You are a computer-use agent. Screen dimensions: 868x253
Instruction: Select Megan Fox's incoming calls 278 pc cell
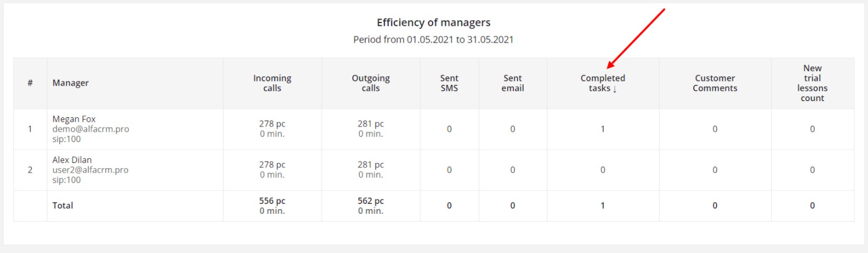coord(272,124)
